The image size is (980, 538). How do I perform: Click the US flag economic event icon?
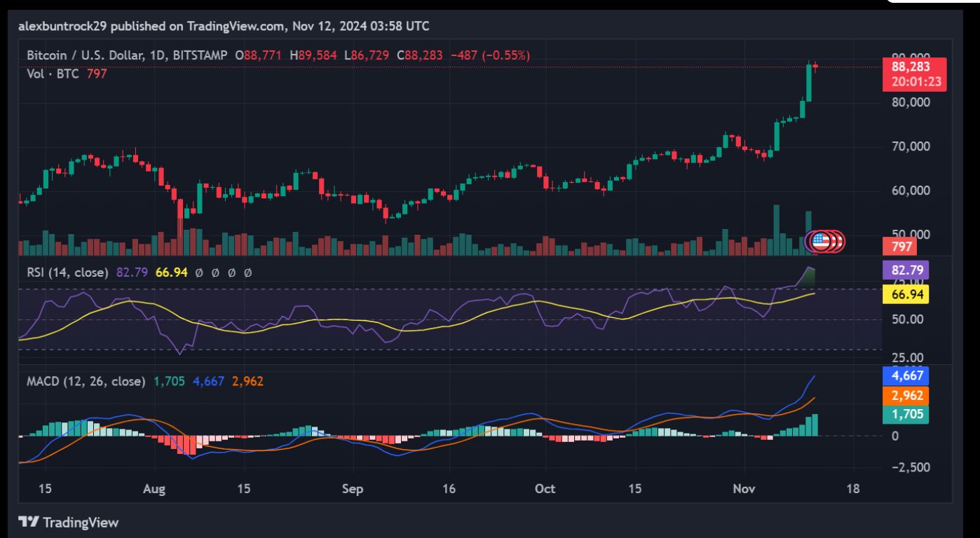[x=819, y=242]
